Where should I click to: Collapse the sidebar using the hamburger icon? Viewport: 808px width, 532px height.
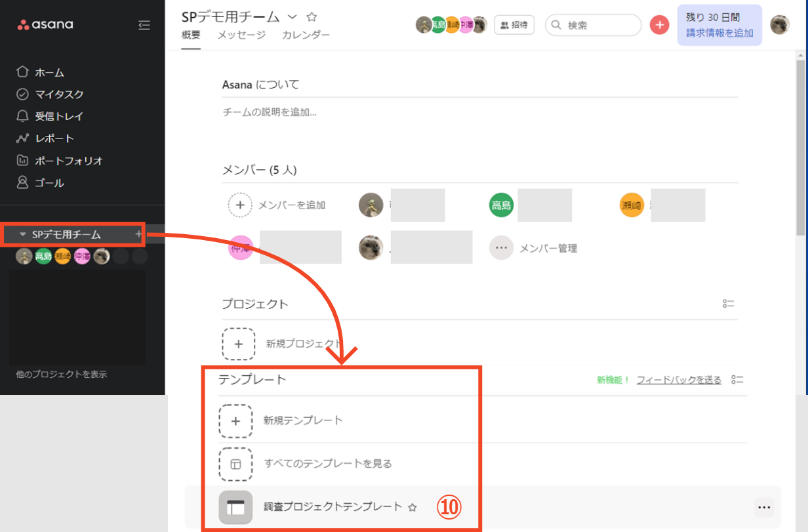[144, 25]
